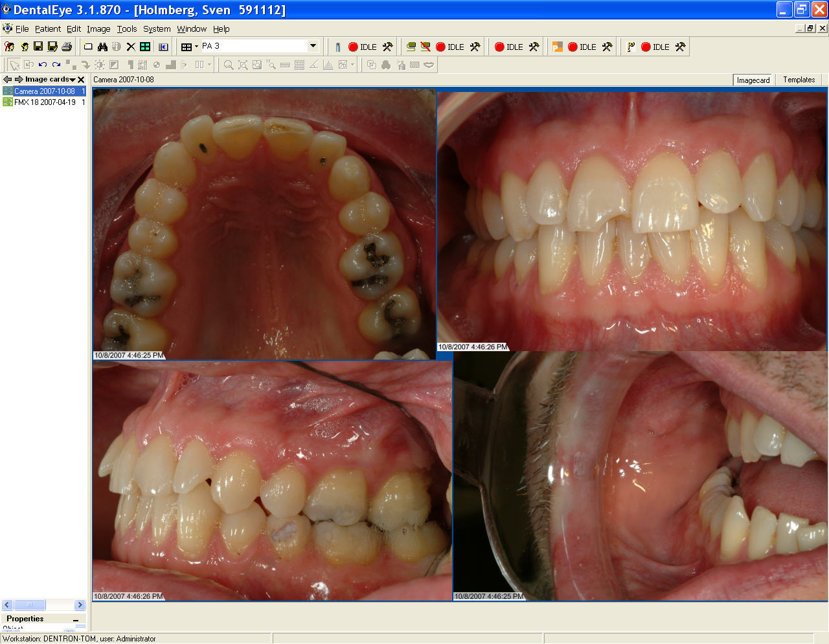Open the System menu
Screen dimensions: 829x644
coord(157,29)
